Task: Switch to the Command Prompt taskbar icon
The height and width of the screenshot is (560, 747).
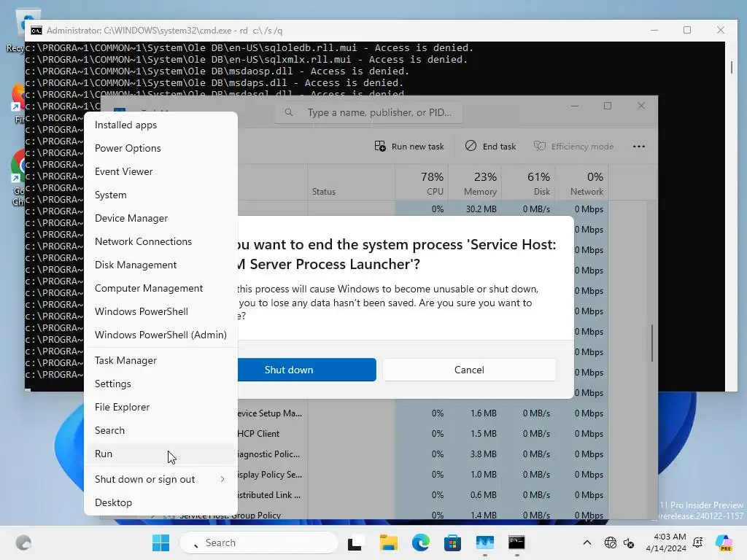Action: coord(516,542)
